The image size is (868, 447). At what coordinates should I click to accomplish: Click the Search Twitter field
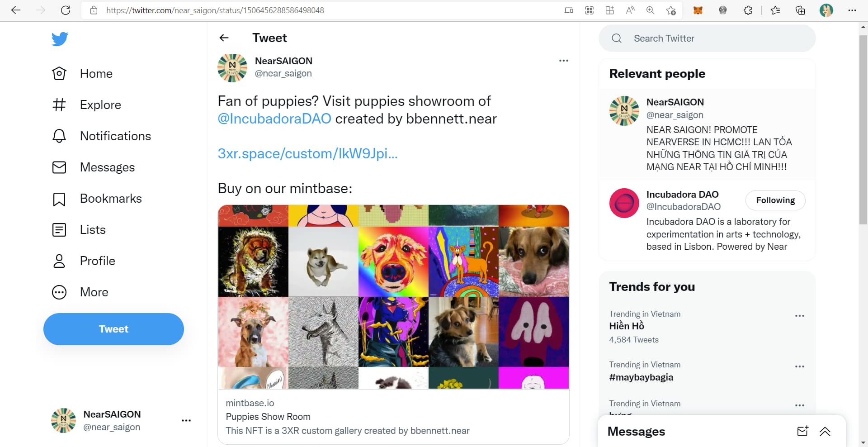714,38
